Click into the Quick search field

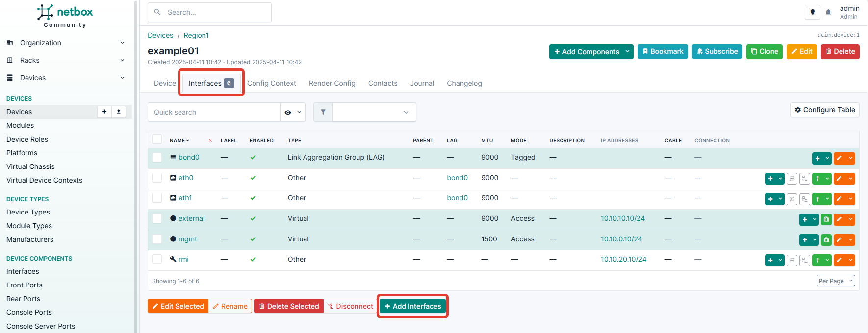[x=214, y=112]
